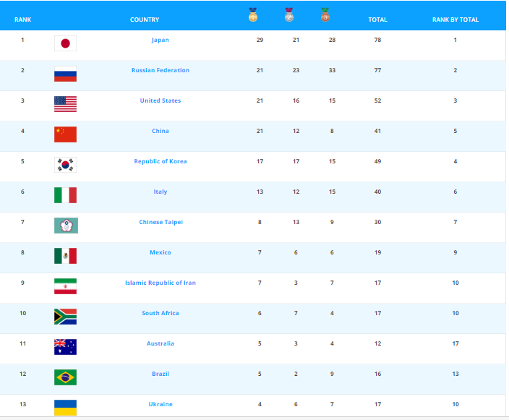Open the Islamic Republic of Iran link
Viewport: 509px width, 420px height.
pos(161,283)
